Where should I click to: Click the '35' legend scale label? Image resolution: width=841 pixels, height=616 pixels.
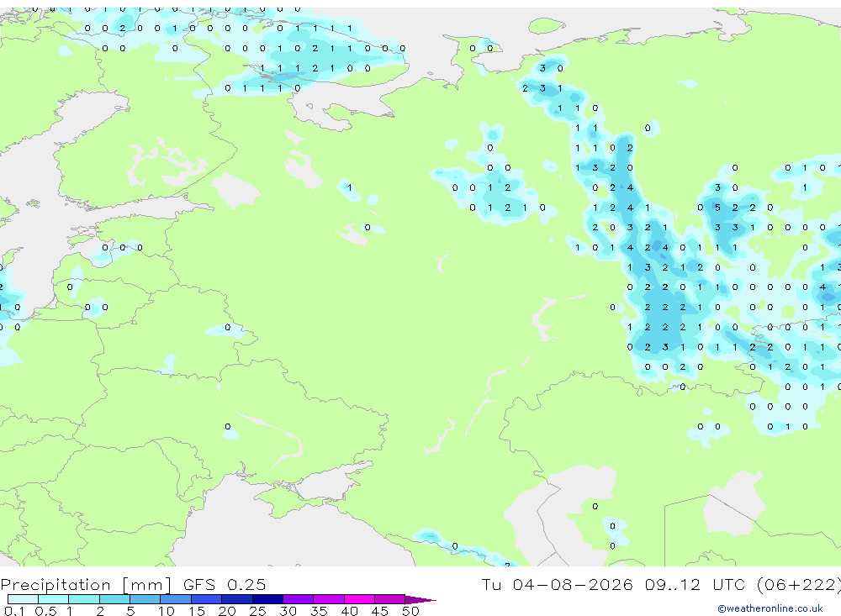coord(319,611)
